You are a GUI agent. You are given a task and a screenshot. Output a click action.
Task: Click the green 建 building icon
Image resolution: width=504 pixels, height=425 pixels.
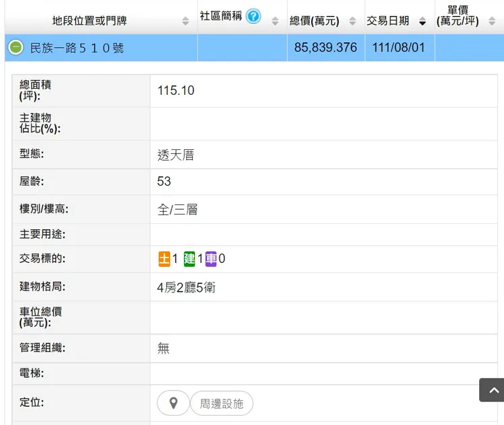[x=190, y=259]
